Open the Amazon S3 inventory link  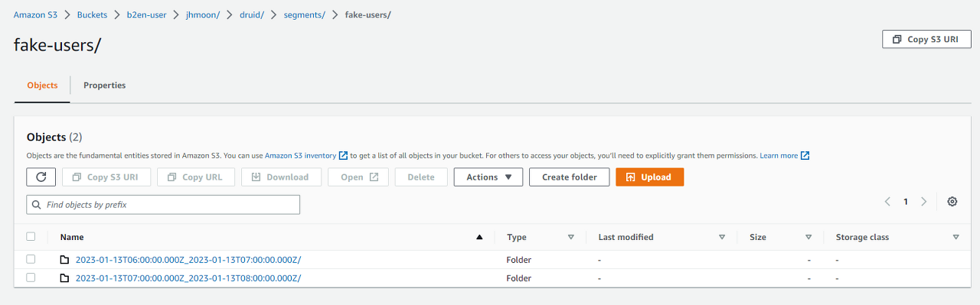pos(300,156)
